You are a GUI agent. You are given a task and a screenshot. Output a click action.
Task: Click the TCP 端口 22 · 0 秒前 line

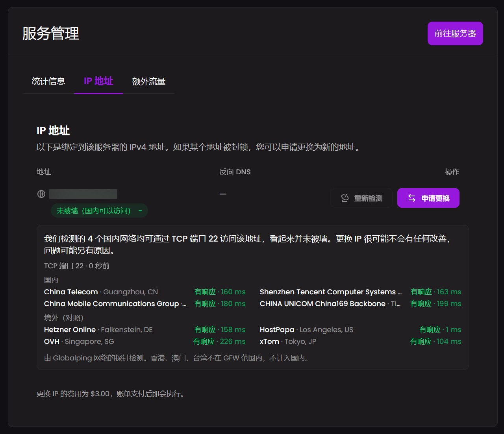click(77, 266)
